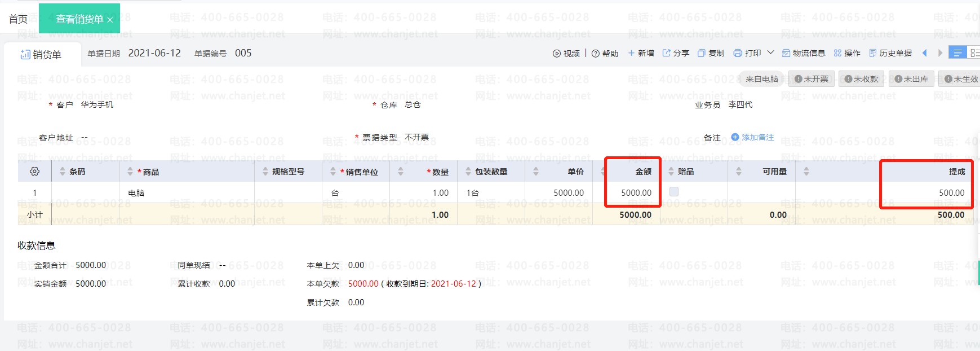Sort by the 规格型号 column
Image resolution: width=980 pixels, height=351 pixels.
[x=265, y=171]
